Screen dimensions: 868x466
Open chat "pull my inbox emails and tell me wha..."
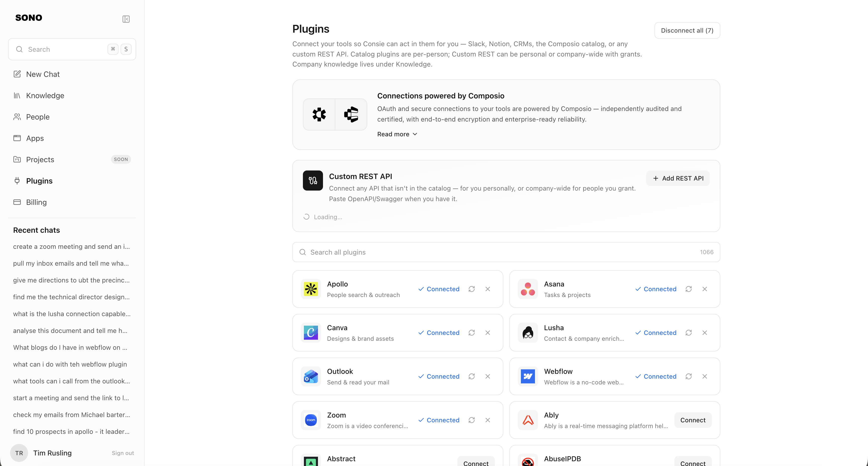tap(71, 263)
